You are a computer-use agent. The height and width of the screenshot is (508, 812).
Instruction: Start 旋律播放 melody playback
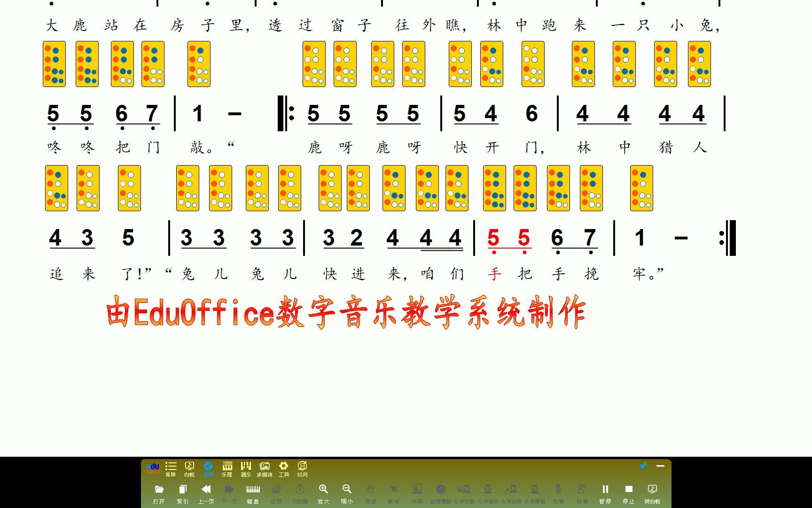coord(441,494)
